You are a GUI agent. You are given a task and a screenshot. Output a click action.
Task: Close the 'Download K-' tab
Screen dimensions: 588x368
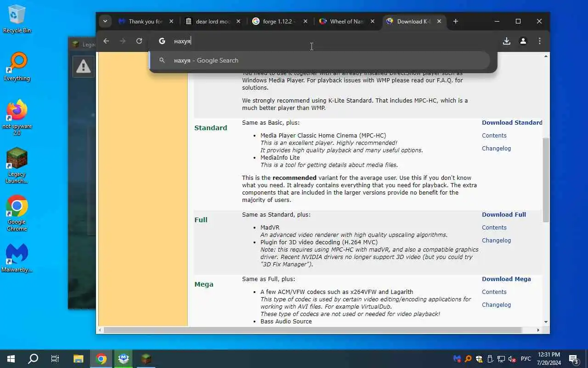click(x=439, y=21)
